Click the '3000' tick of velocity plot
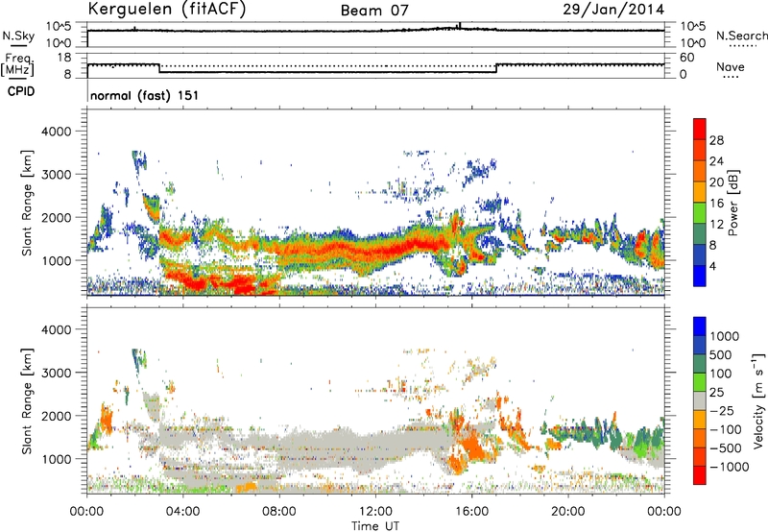 coord(57,373)
